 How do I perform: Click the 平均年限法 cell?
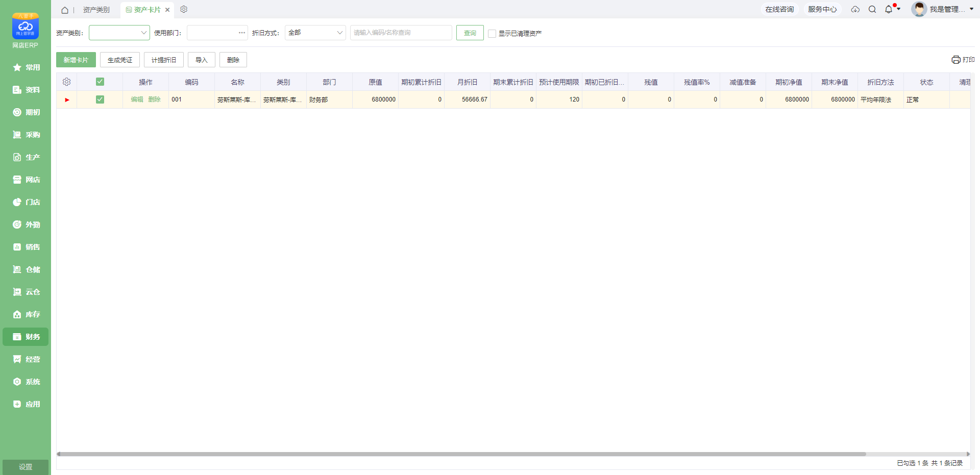pyautogui.click(x=880, y=99)
